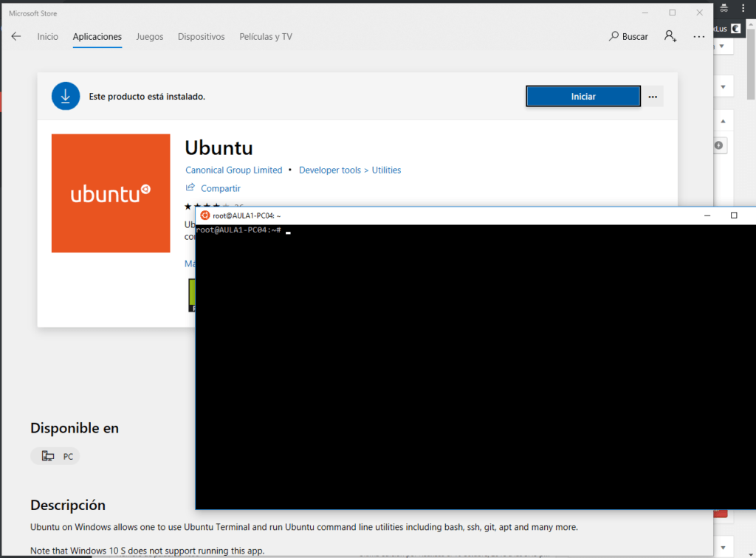Screen dimensions: 756x558
Task: Click the incognito icon in the top-right dark bar
Action: coord(724,7)
